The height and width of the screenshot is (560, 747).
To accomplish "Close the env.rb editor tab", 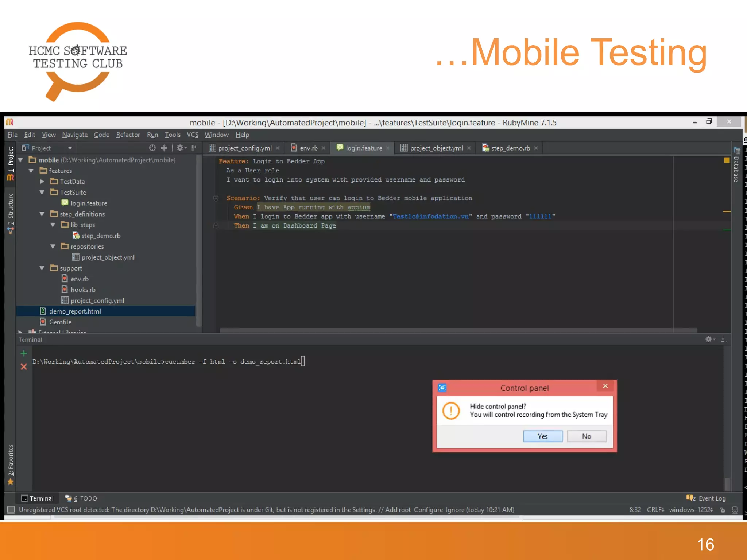I will click(x=323, y=148).
